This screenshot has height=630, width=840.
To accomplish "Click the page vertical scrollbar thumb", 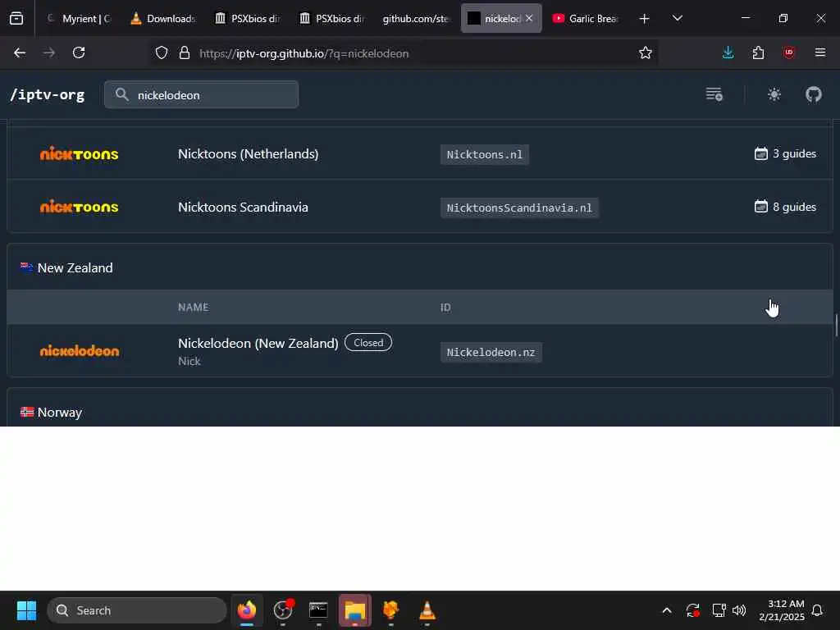I will (836, 326).
